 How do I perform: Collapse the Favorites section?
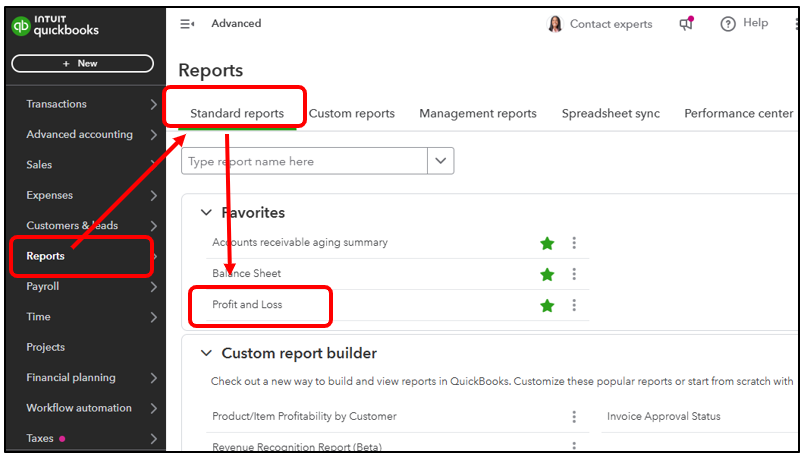207,213
